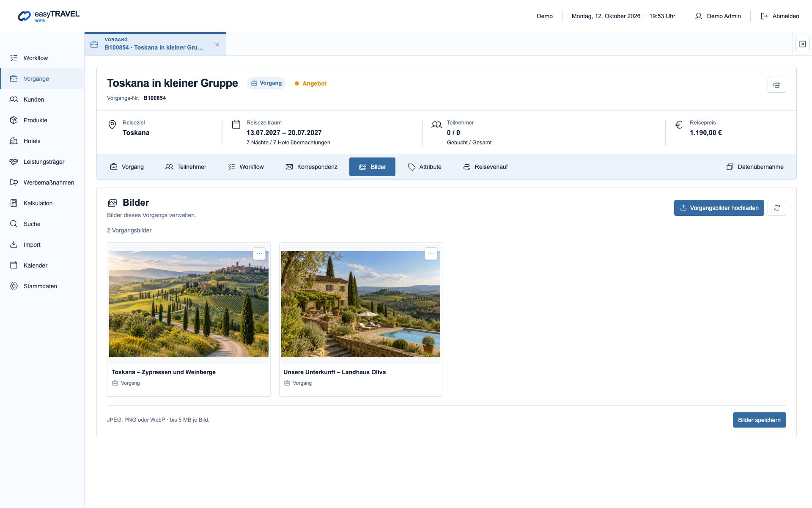Open the Reiseverlauf tab
The width and height of the screenshot is (812, 508).
tap(486, 167)
